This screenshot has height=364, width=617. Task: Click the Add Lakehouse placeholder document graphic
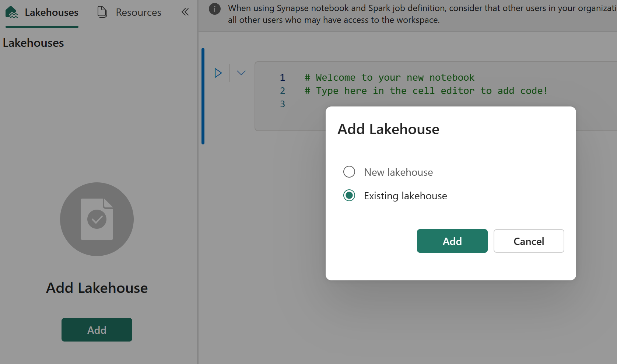[x=97, y=219]
